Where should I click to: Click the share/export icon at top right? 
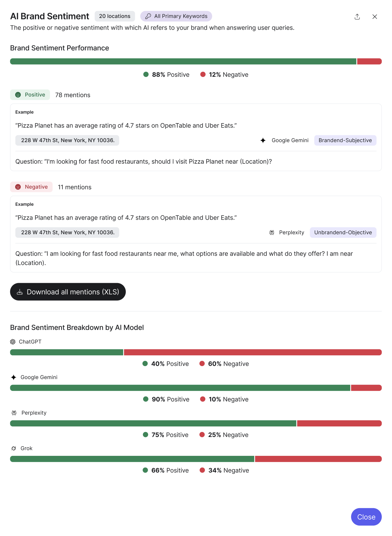pos(357,17)
